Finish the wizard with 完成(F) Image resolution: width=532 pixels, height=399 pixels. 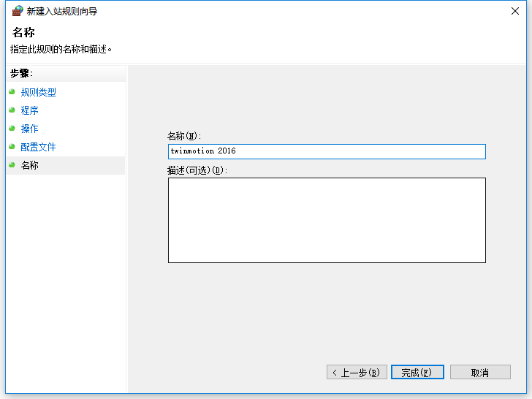tap(417, 372)
